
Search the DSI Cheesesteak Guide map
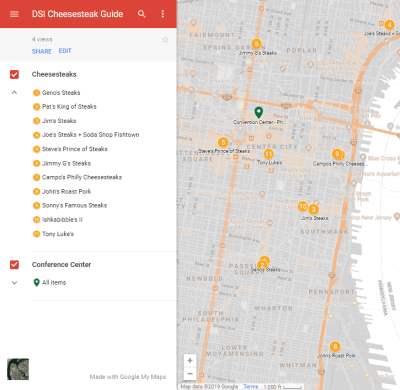tap(142, 14)
